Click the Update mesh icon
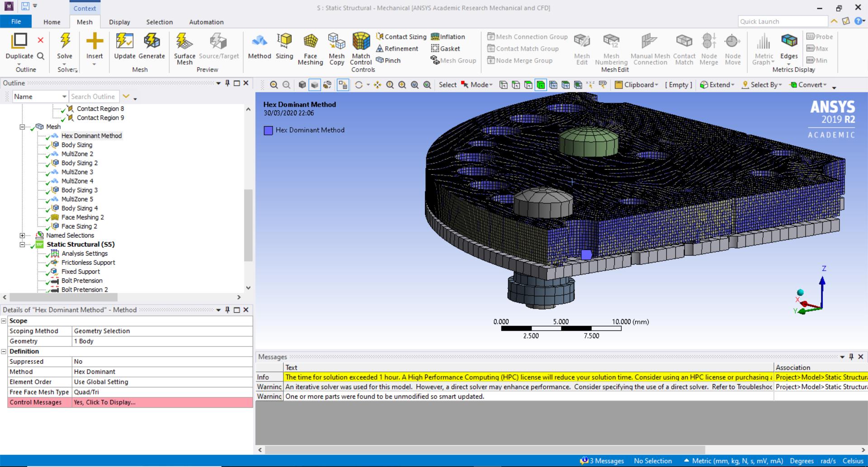Image resolution: width=868 pixels, height=467 pixels. (x=124, y=41)
